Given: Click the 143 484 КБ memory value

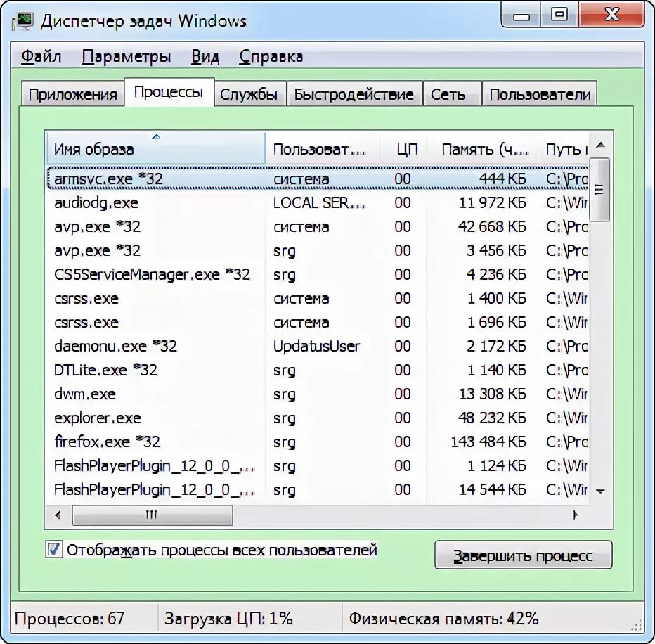Looking at the screenshot, I should [x=488, y=442].
